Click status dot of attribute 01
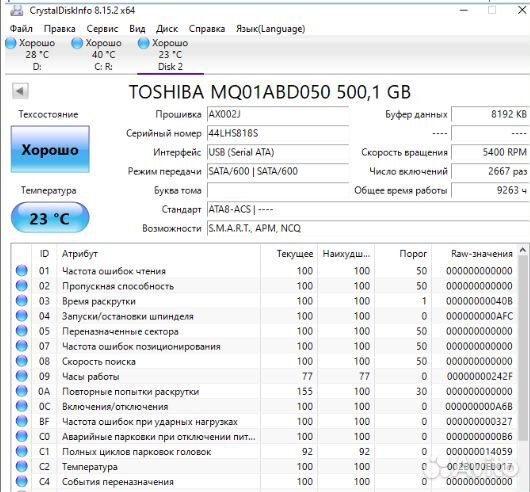Screen dimensions: 530x492 22,271
